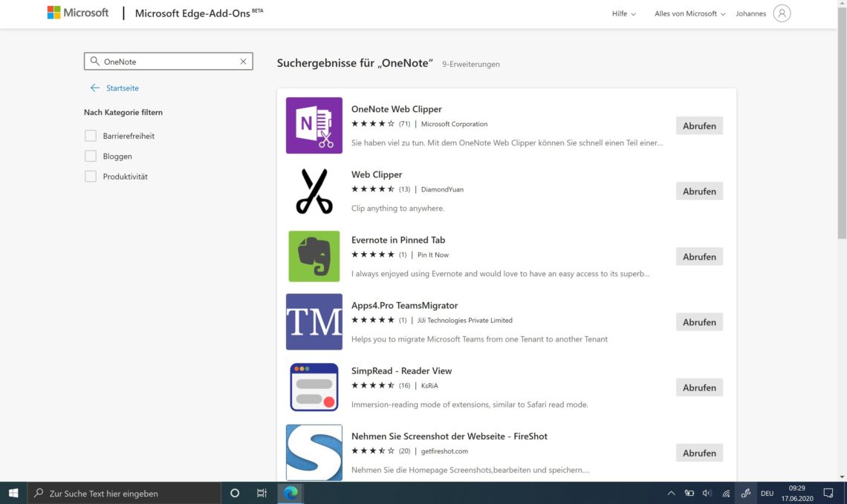Open the DEU language menu in the tray
Viewport: 847px width, 504px height.
click(x=766, y=493)
